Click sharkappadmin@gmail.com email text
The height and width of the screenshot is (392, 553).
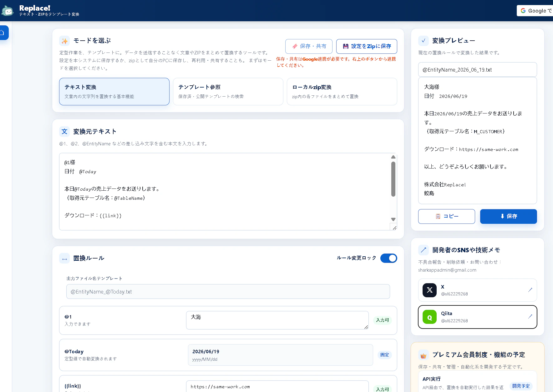click(447, 270)
